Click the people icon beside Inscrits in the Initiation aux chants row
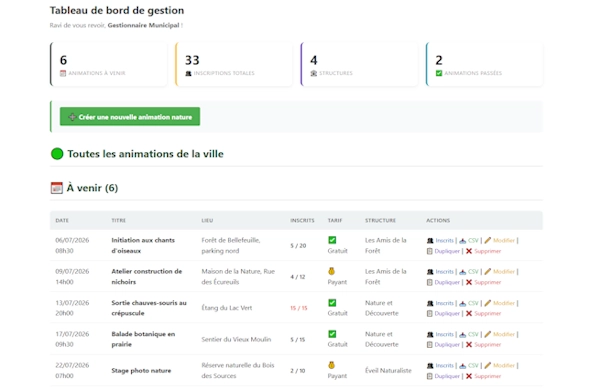Screen dimensions: 590x390 click(430, 241)
